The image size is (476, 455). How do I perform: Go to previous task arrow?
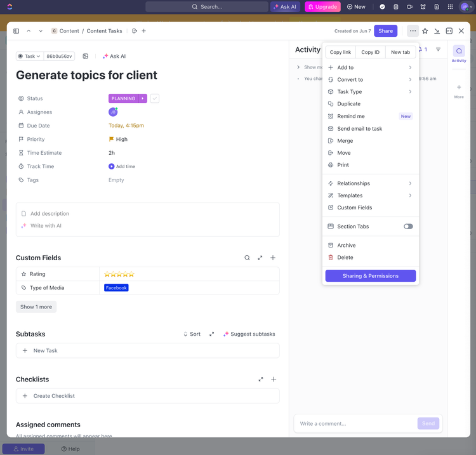coord(29,31)
